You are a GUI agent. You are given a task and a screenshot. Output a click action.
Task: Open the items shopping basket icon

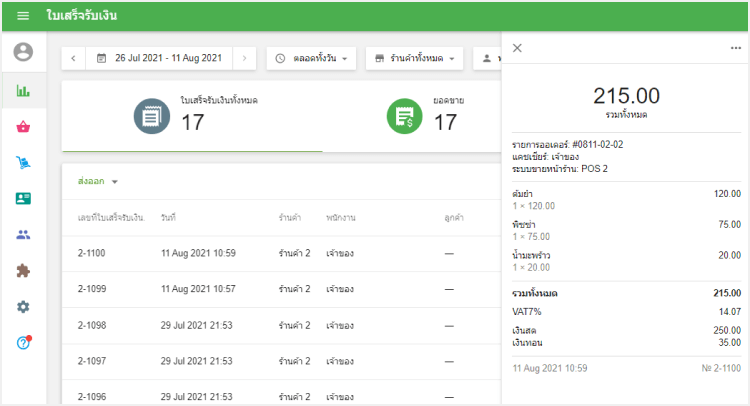[x=23, y=127]
